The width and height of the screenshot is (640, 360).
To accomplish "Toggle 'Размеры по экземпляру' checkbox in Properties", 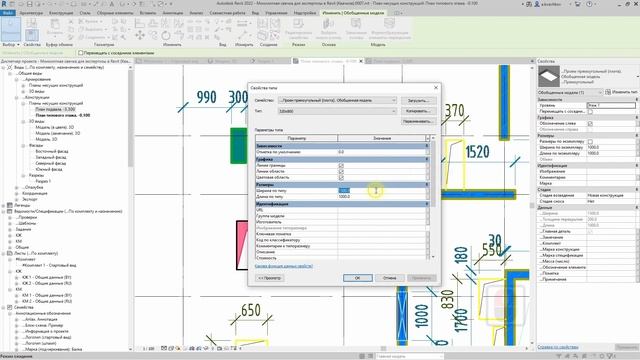I will coord(590,141).
